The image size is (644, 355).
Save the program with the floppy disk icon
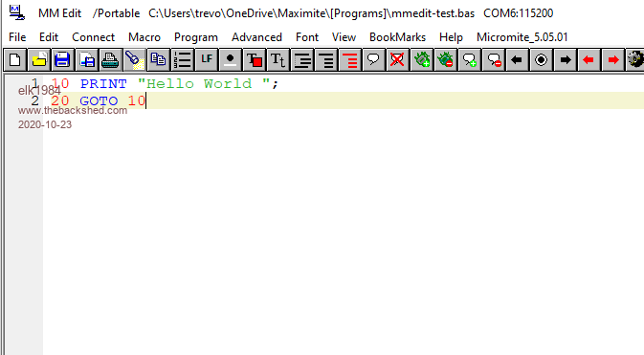(62, 60)
